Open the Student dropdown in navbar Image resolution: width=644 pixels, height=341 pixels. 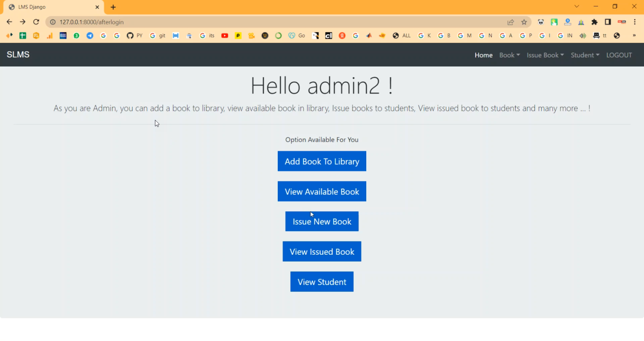pos(585,55)
